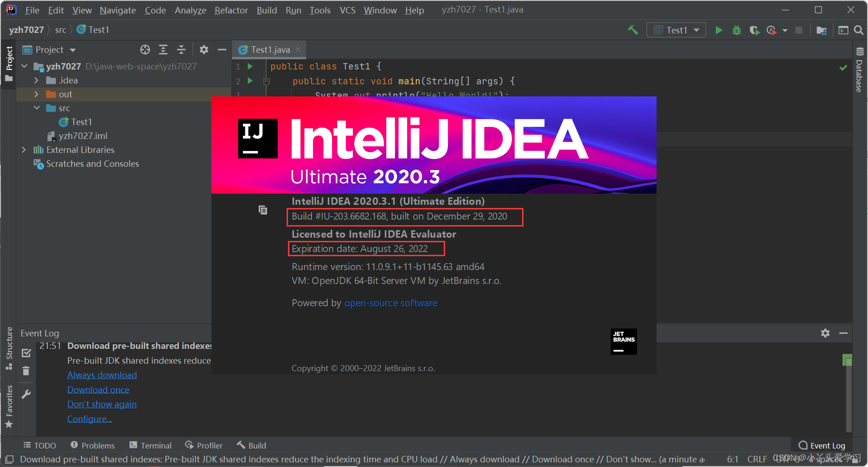
Task: Open the Profiler tool window tab
Action: (x=204, y=445)
